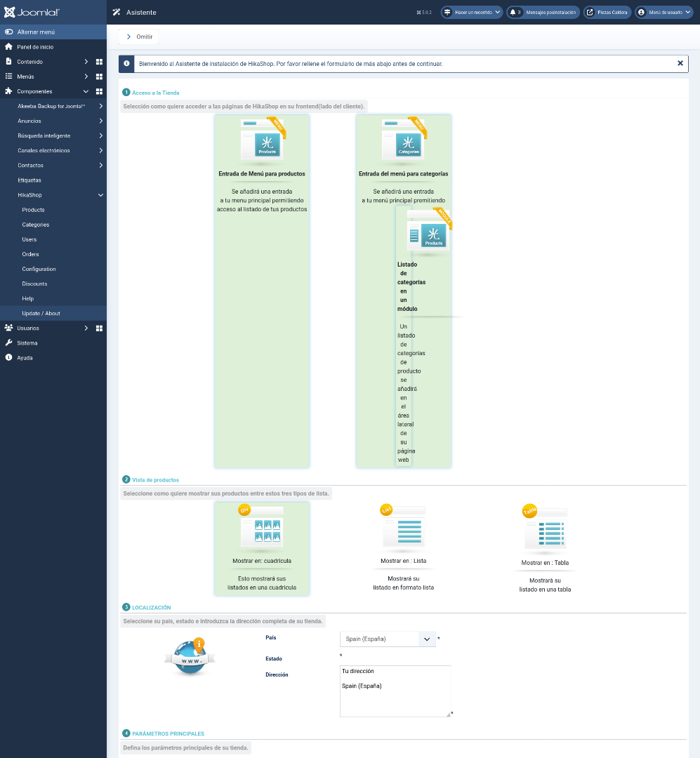Click the PARÁMETROS PRINCIPALES heading
Screen dimensions: 700x758
pos(168,734)
